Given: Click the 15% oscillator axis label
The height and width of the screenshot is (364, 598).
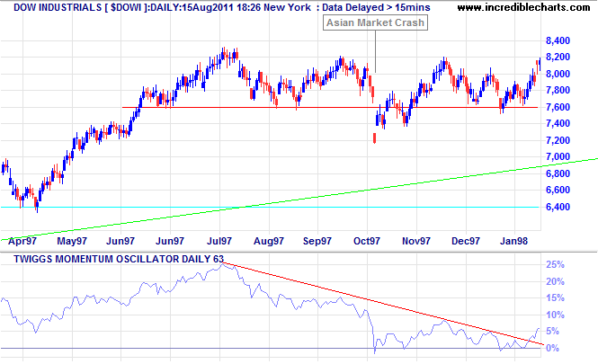Looking at the screenshot, I should coord(556,297).
